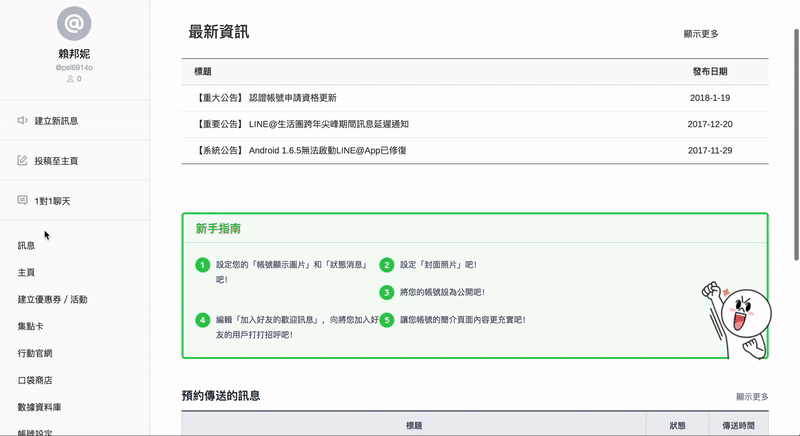Click the pencil icon beside 投稿至主頁
Viewport: 800px width, 436px height.
click(x=22, y=161)
